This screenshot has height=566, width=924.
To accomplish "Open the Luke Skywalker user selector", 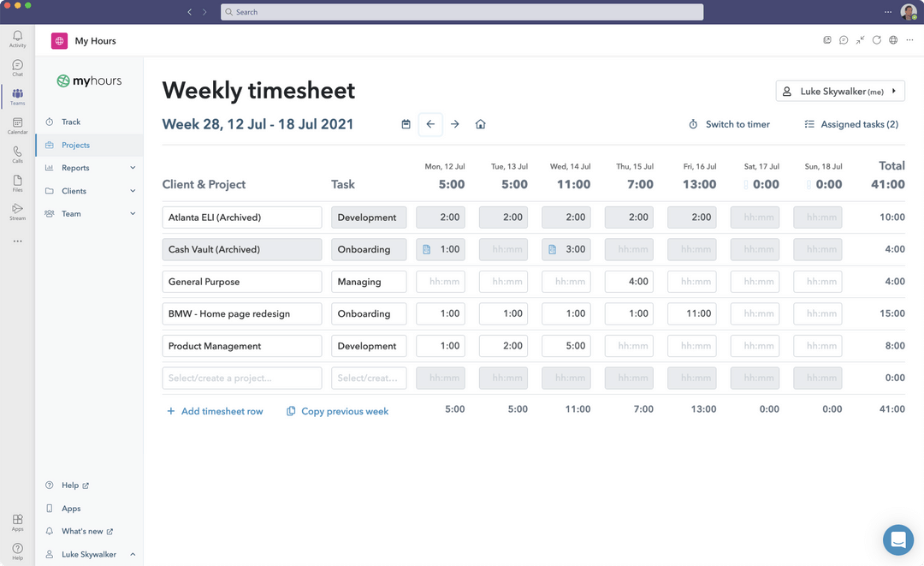I will click(x=839, y=90).
